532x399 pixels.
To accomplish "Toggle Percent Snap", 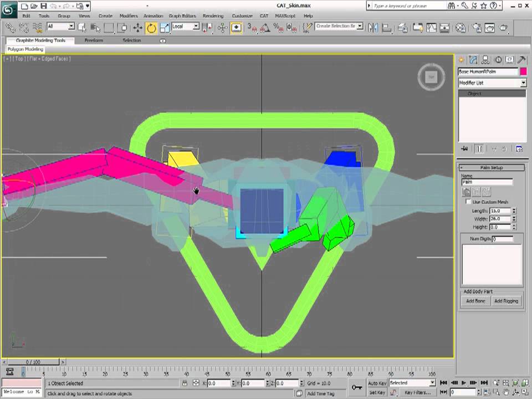I will click(x=278, y=28).
